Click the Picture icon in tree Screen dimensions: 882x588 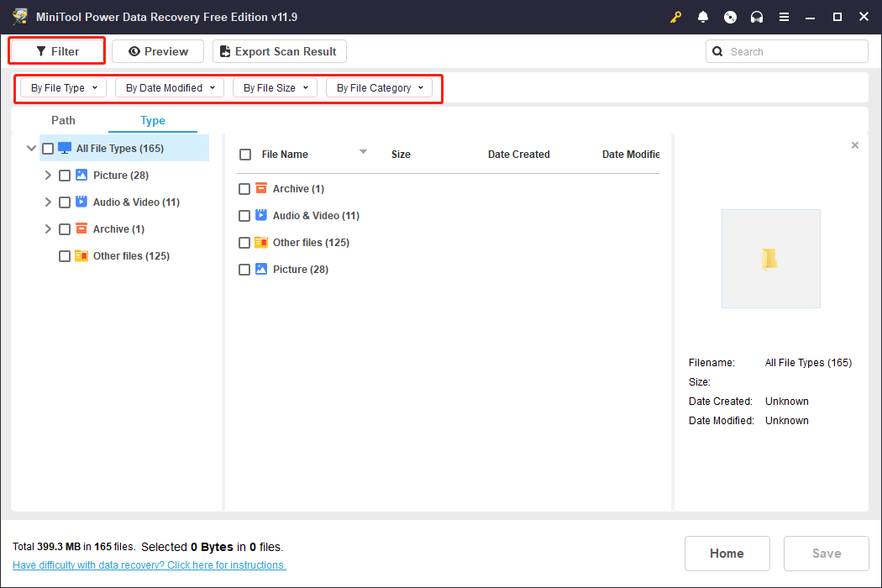click(x=81, y=175)
